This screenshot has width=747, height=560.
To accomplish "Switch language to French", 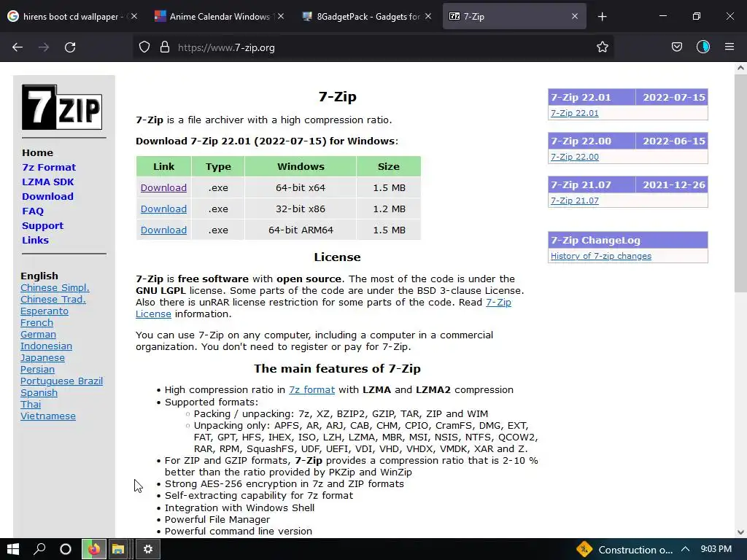I will click(x=36, y=322).
